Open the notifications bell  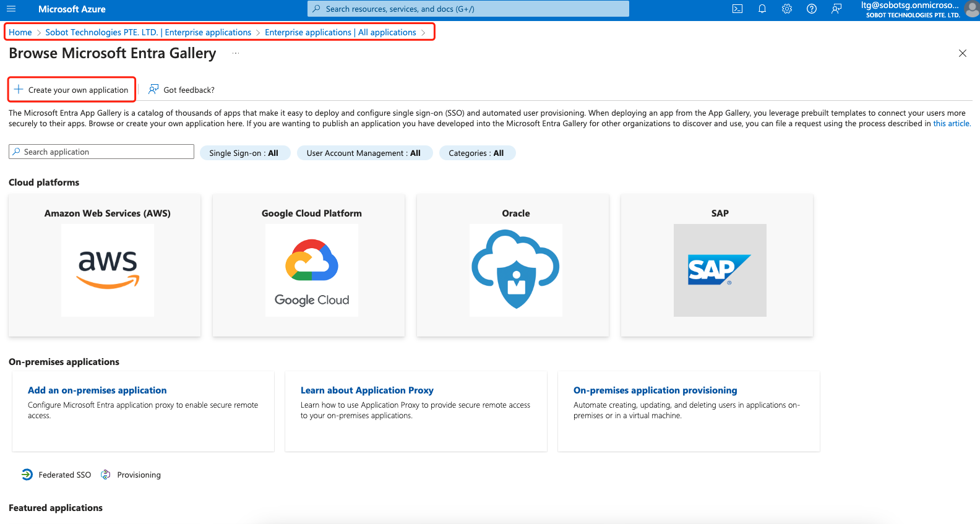click(x=762, y=9)
